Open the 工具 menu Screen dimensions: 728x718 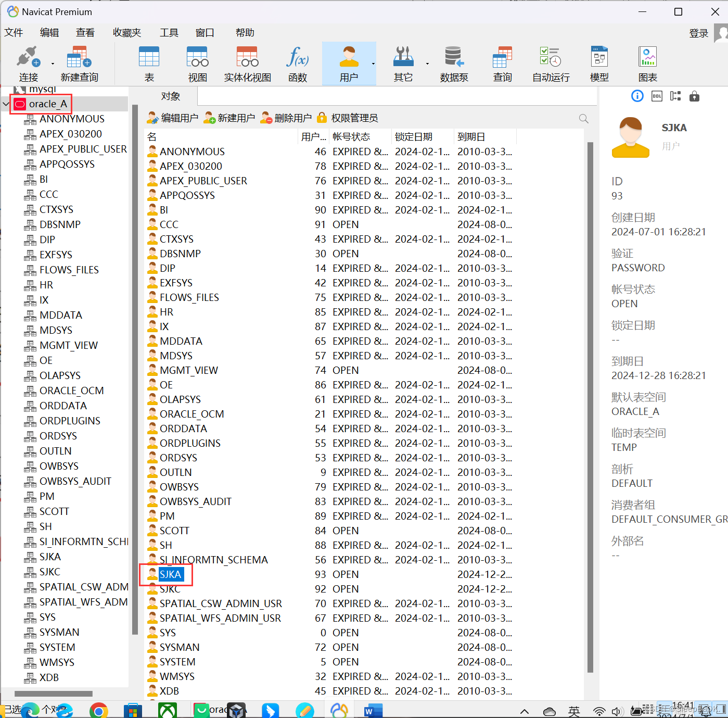[169, 32]
